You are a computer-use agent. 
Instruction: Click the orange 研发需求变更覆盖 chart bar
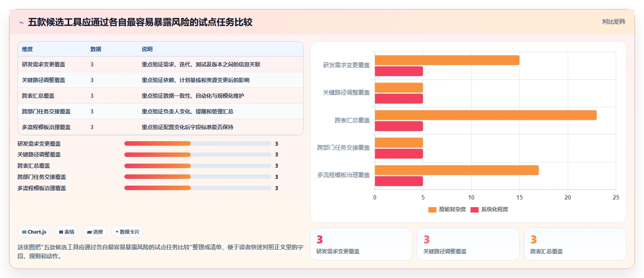pos(447,60)
